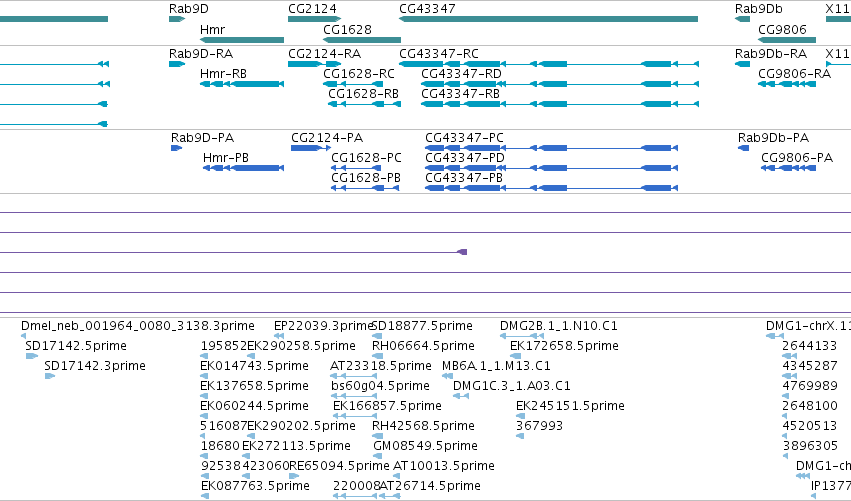Click the CG43347-RC transcript label
This screenshot has width=851, height=501.
pos(439,54)
